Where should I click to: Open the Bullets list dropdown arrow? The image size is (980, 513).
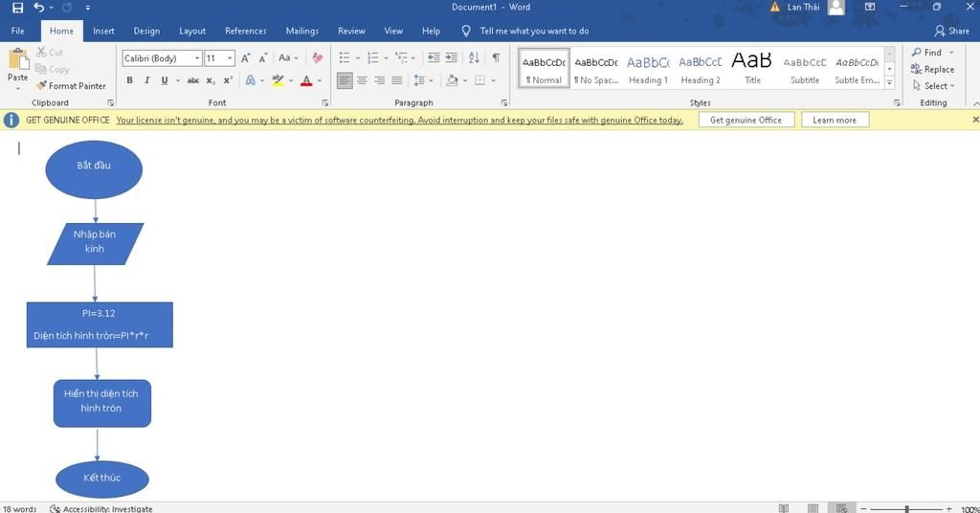coord(358,58)
